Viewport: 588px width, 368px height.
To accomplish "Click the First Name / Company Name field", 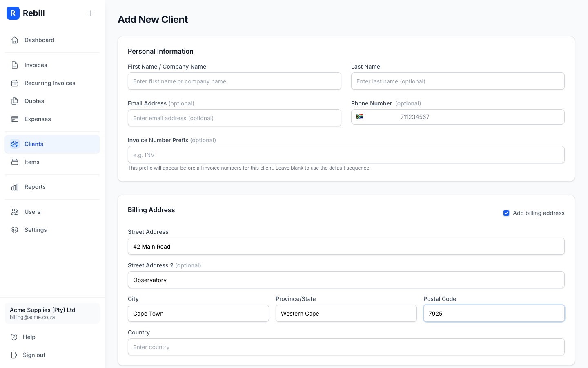I will tap(234, 81).
